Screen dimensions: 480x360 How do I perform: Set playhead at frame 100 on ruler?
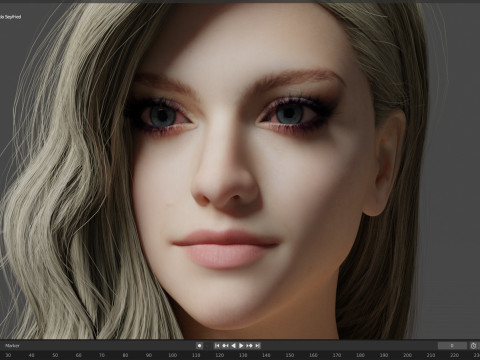pyautogui.click(x=172, y=355)
